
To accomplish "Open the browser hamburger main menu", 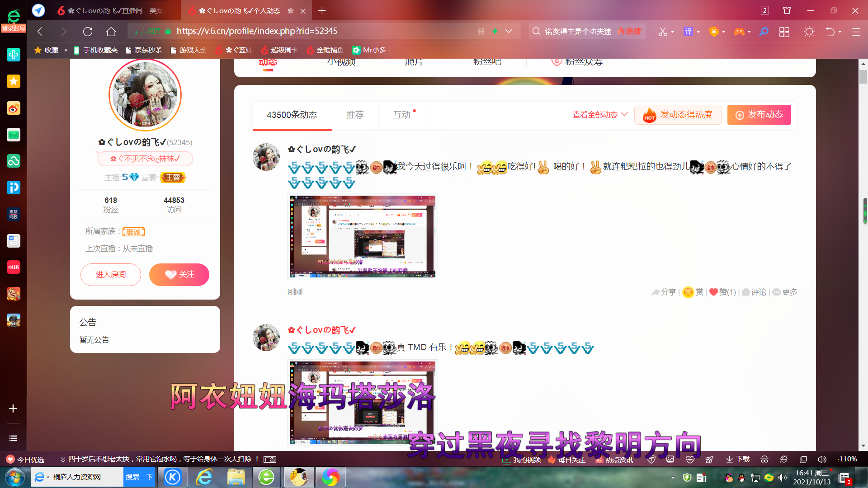I will coord(856,32).
